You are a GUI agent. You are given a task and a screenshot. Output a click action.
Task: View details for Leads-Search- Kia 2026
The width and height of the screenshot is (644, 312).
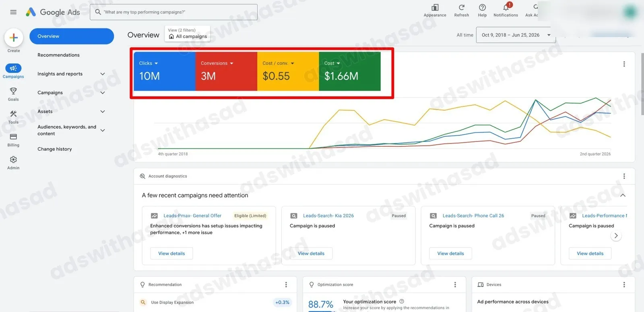coord(311,254)
